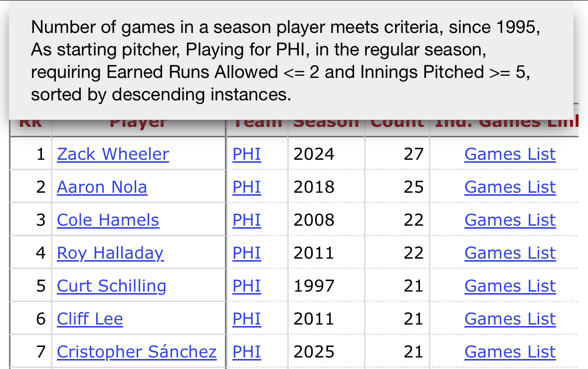This screenshot has height=369, width=588.
Task: Go to Curt Schilling's player page
Action: [x=111, y=286]
